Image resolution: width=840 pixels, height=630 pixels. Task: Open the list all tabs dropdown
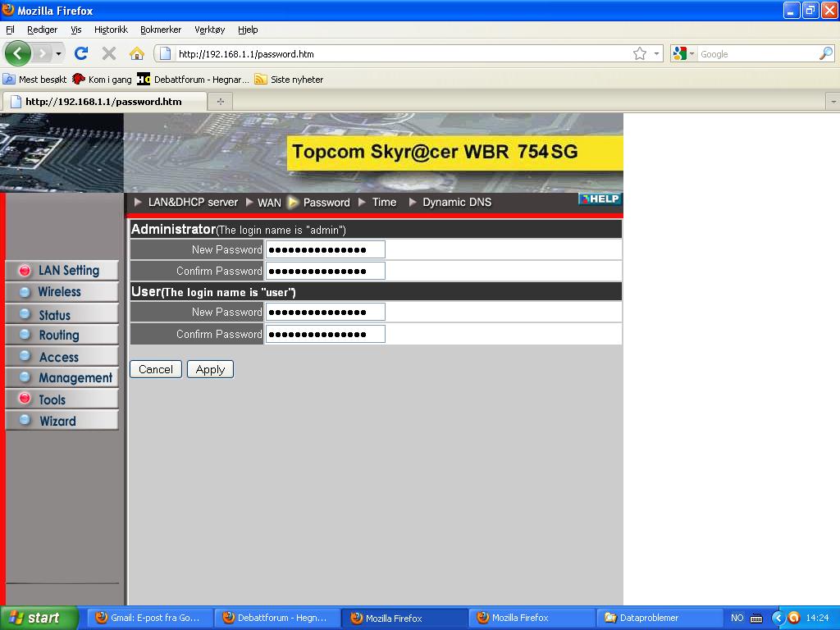(x=833, y=101)
